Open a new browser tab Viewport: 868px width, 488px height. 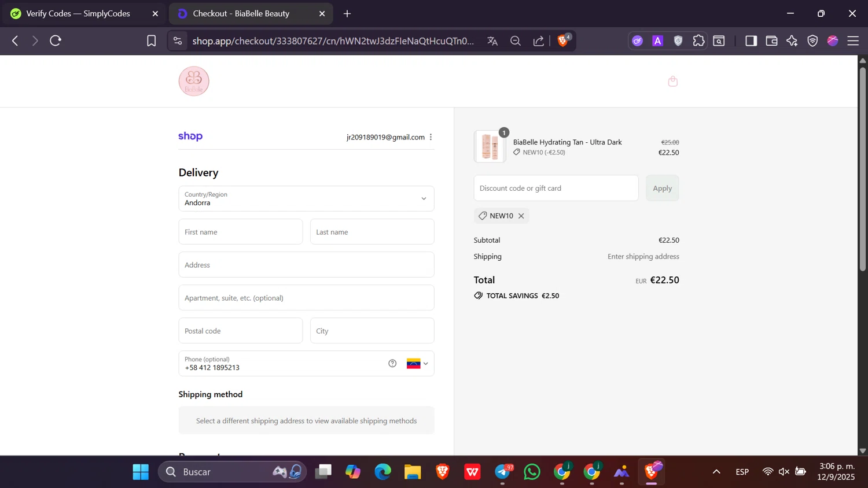(x=347, y=13)
